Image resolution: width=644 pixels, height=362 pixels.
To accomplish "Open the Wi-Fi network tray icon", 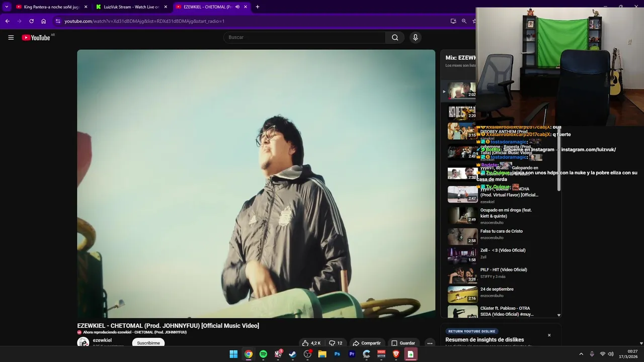I will 602,354.
